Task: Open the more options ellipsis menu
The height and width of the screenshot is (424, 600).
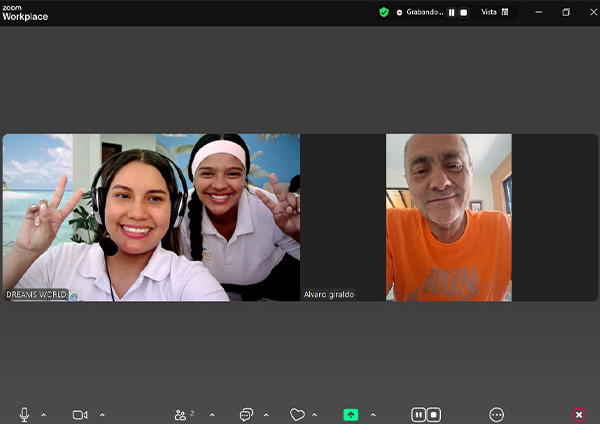Action: click(x=497, y=414)
